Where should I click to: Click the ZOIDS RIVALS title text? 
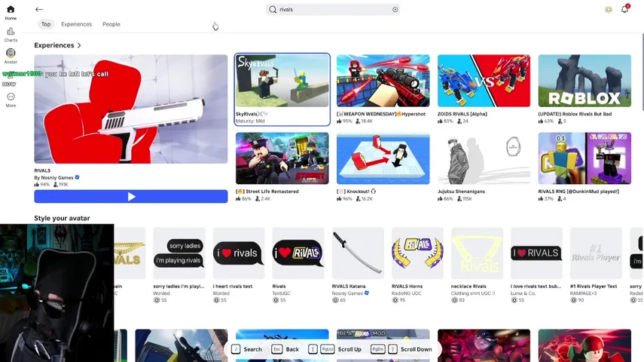[462, 114]
